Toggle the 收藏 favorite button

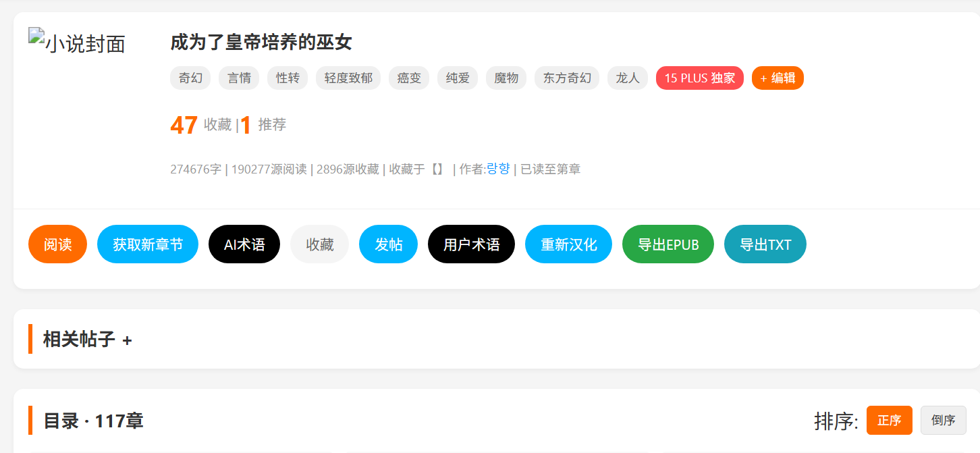coord(319,244)
